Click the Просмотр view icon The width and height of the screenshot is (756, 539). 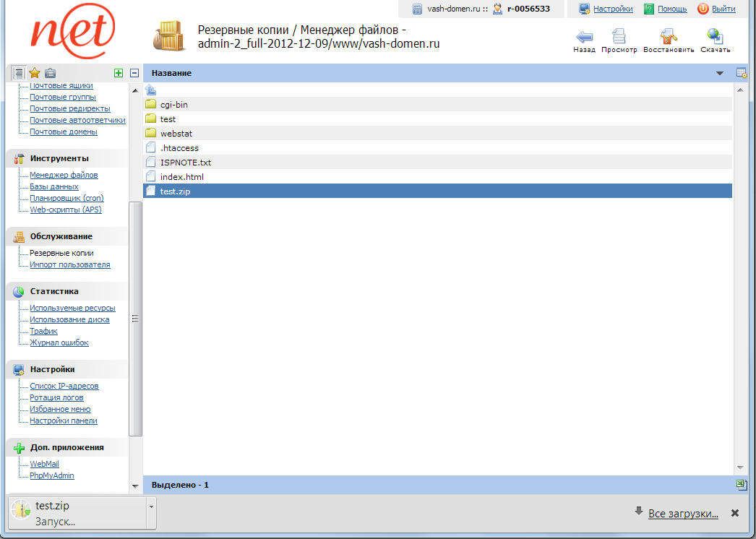[x=619, y=37]
